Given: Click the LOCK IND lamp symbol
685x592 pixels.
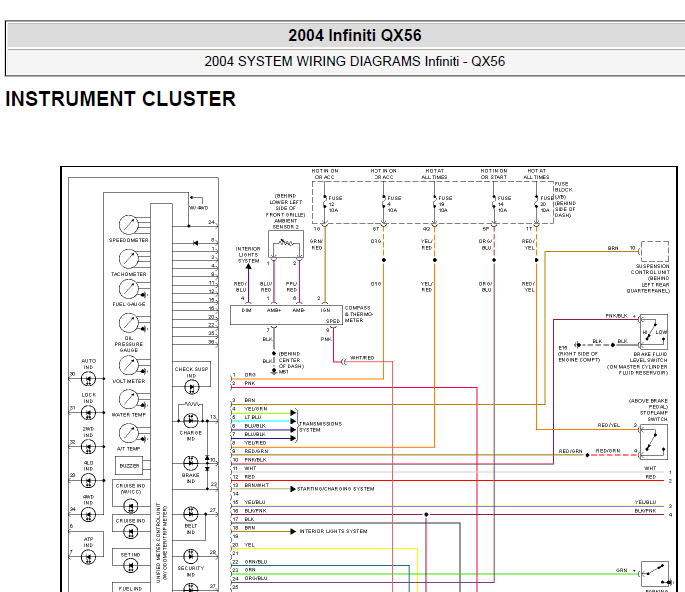Looking at the screenshot, I should [89, 412].
